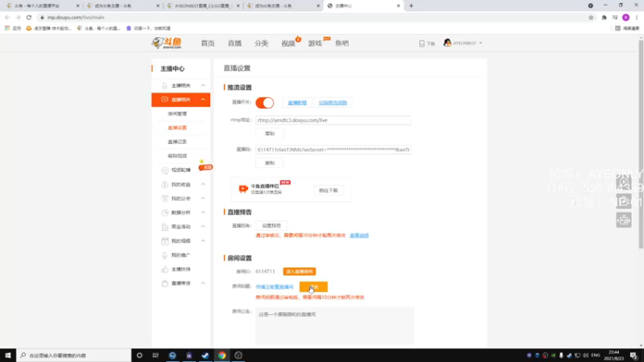
Task: Toggle the 直播开关 live switch
Action: pyautogui.click(x=265, y=103)
